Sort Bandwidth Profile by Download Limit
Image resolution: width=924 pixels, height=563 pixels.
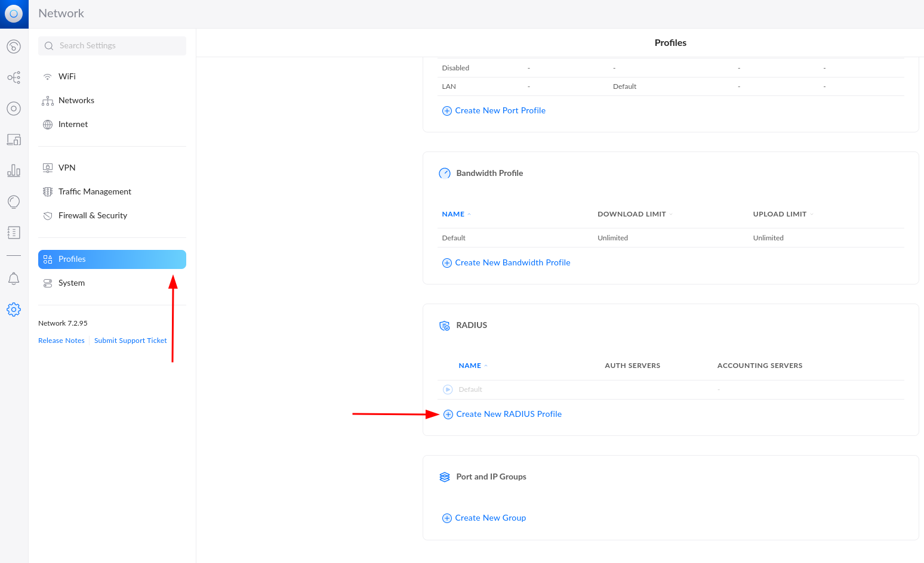click(x=632, y=214)
